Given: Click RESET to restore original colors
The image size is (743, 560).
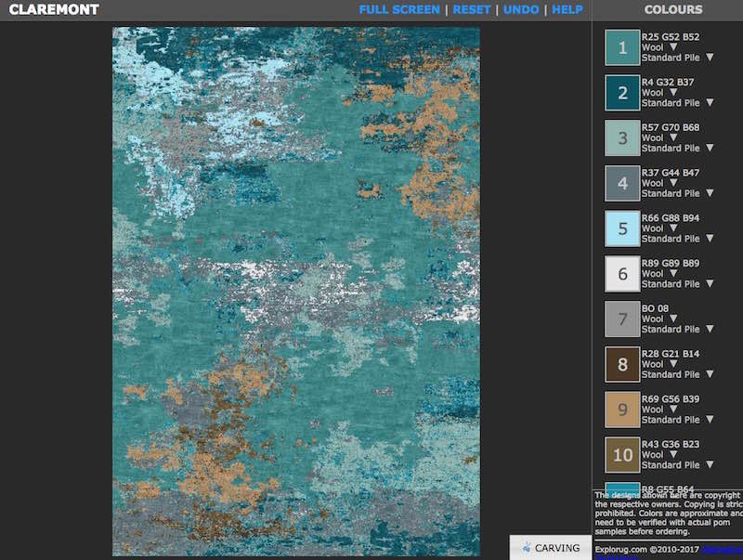Looking at the screenshot, I should (472, 9).
